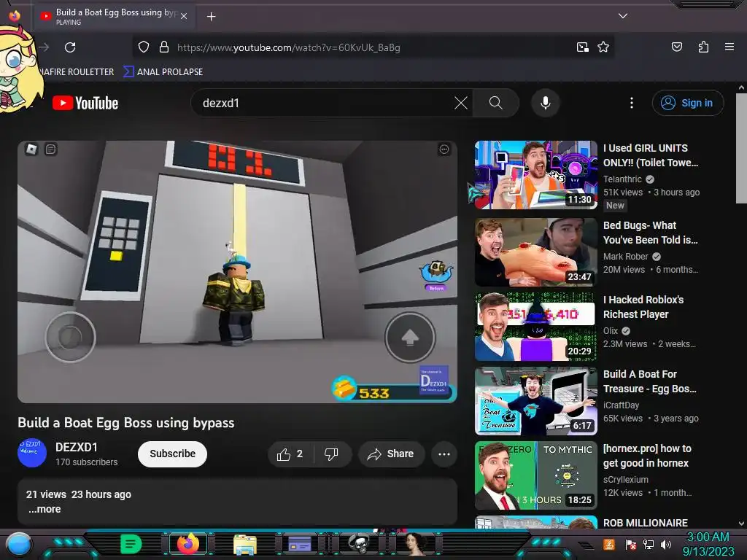Open more actions menu beside Share
The height and width of the screenshot is (560, 747).
tap(444, 454)
